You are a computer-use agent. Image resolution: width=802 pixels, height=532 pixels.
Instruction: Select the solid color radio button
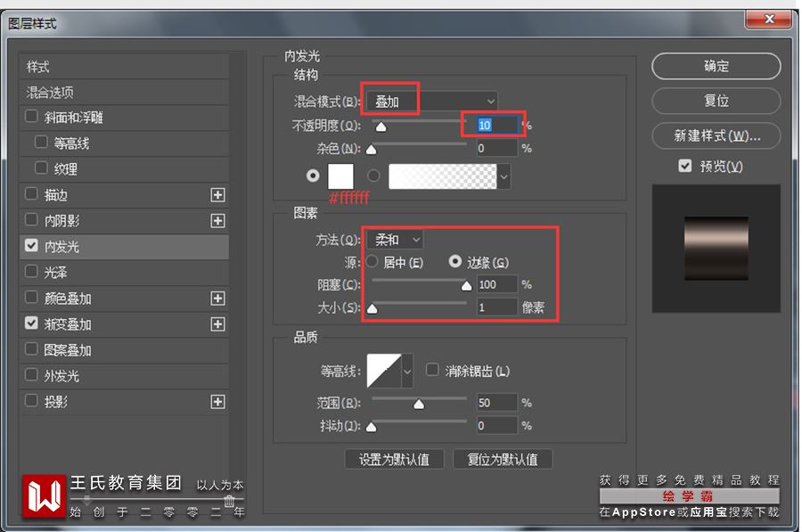point(313,176)
